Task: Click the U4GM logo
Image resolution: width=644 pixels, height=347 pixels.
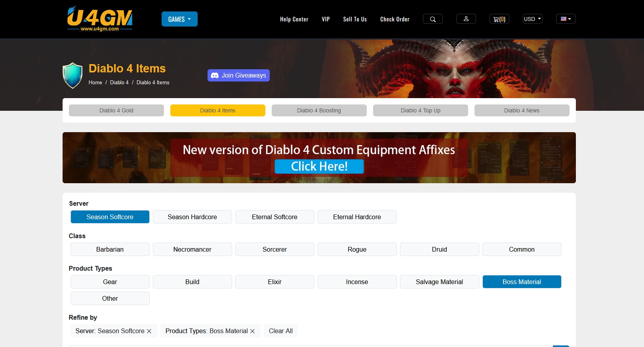Action: click(100, 19)
